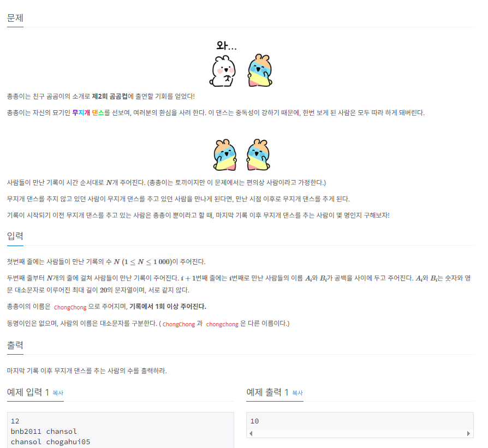Screen dimensions: 488x448
Task: Click the lowercase chongchong code text
Action: point(222,324)
